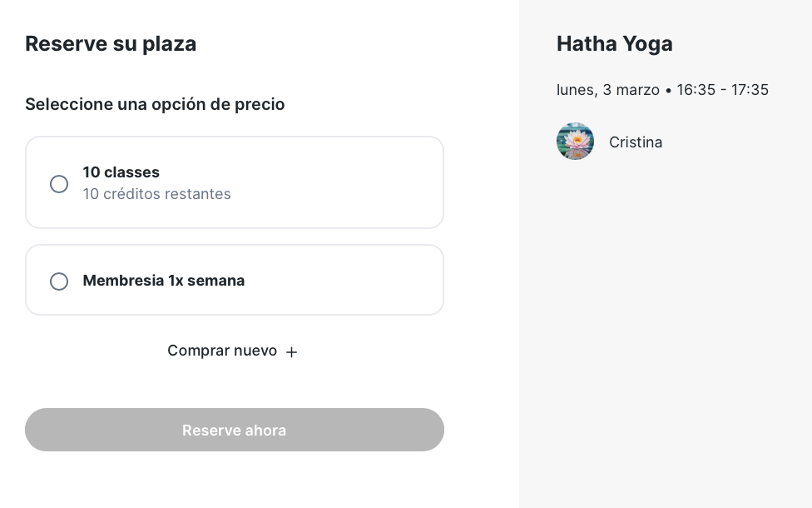Click the 10 créditos restantes text
The image size is (812, 508).
(x=157, y=194)
